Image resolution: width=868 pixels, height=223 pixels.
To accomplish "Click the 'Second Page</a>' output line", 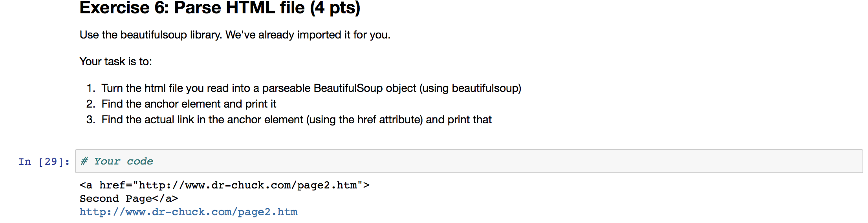I will coord(129,199).
